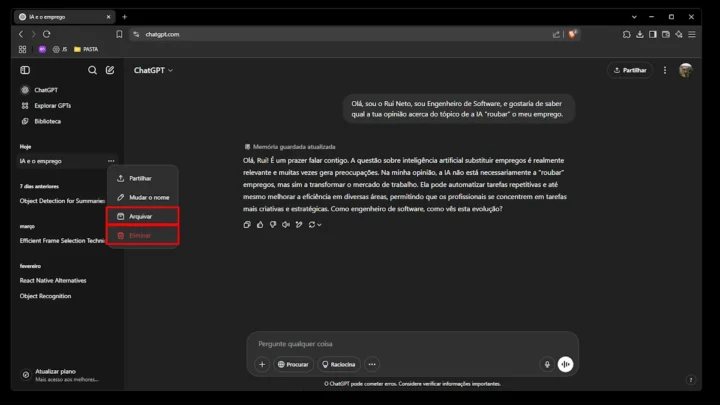Toggle the Procurar web search option

coord(294,365)
